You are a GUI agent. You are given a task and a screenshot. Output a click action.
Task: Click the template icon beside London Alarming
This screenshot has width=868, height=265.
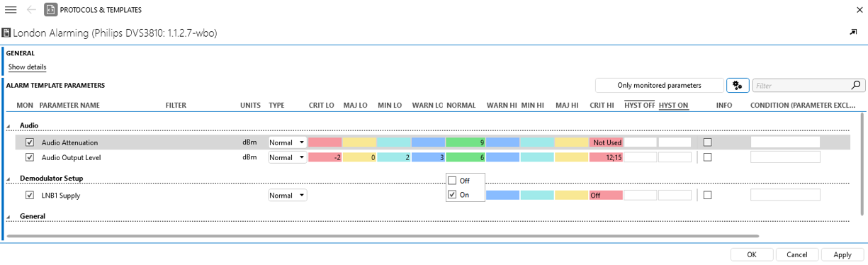click(x=6, y=33)
